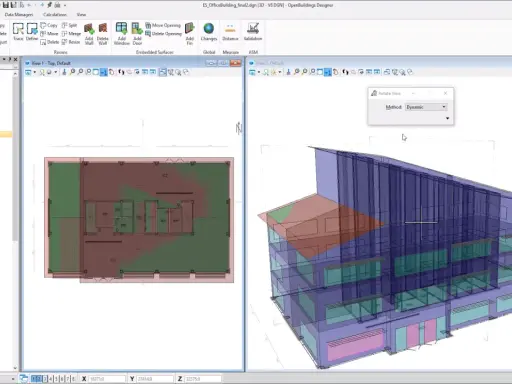The image size is (512, 384).
Task: Click Zoom Out icon in View 1
Action: click(x=80, y=72)
